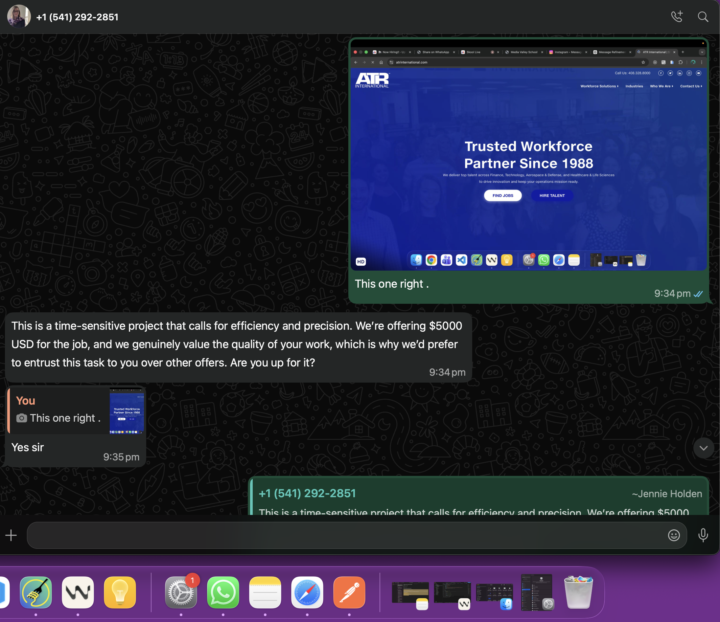Open System Settings in the dock
The height and width of the screenshot is (622, 720).
click(x=181, y=592)
